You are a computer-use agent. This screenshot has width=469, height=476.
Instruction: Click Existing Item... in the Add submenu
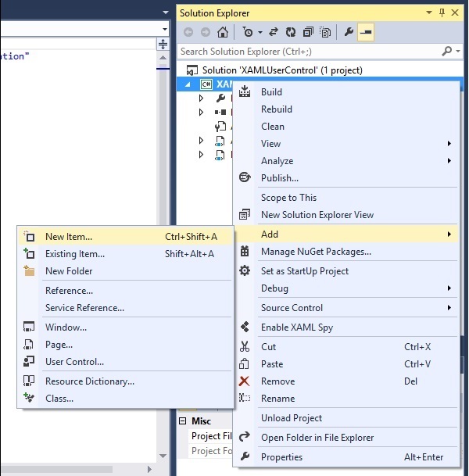coord(125,254)
